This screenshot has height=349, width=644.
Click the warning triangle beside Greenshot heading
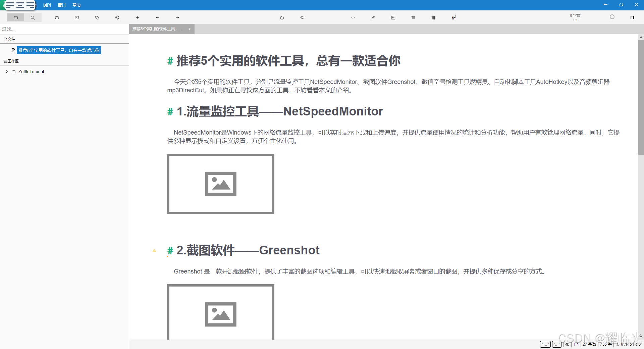[154, 250]
